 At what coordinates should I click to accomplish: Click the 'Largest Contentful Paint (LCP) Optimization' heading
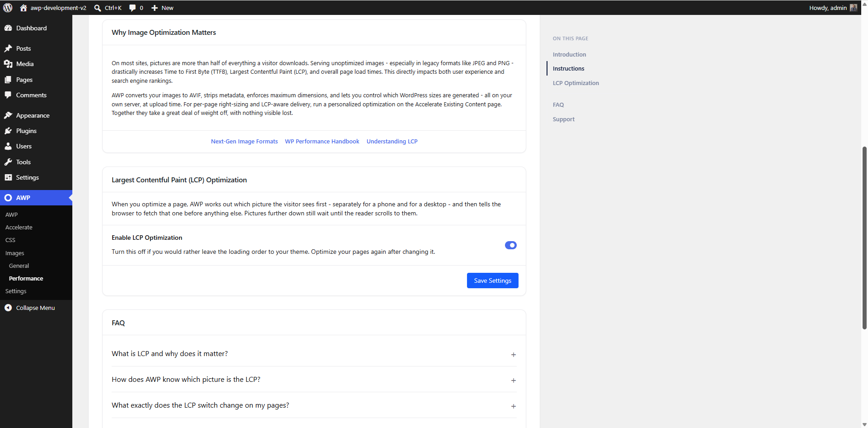pyautogui.click(x=179, y=180)
